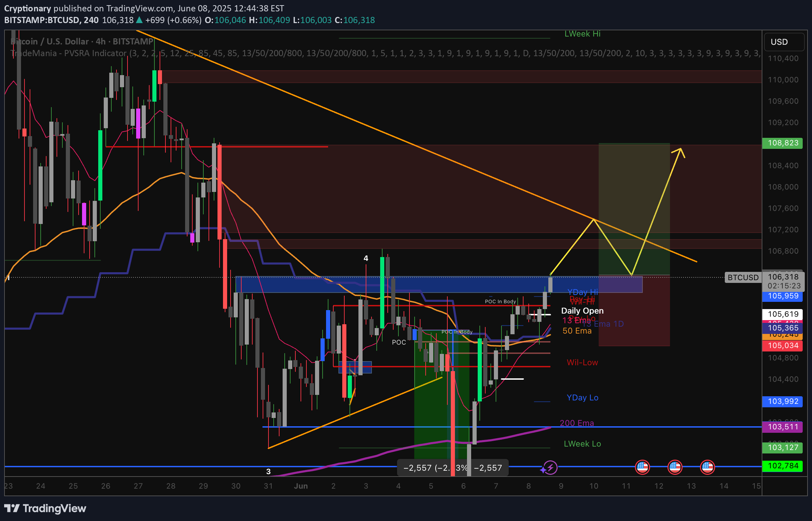
Task: Open the US flag event between dates 13 and 14
Action: click(x=708, y=467)
